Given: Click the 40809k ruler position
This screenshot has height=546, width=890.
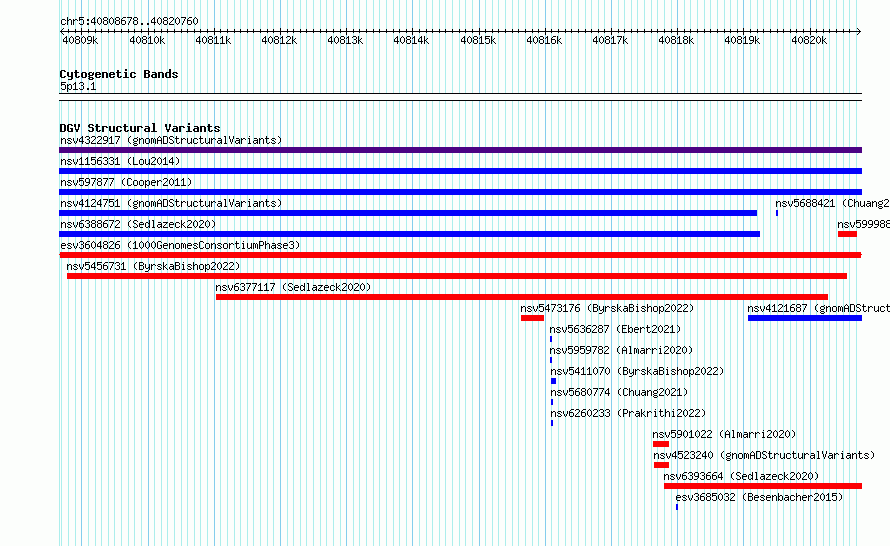Looking at the screenshot, I should click(x=80, y=40).
